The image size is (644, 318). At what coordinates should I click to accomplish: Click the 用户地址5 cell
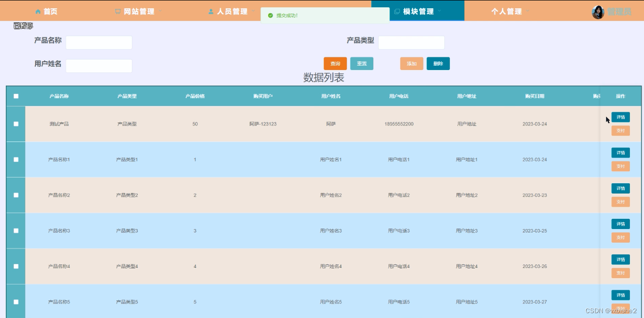click(467, 302)
